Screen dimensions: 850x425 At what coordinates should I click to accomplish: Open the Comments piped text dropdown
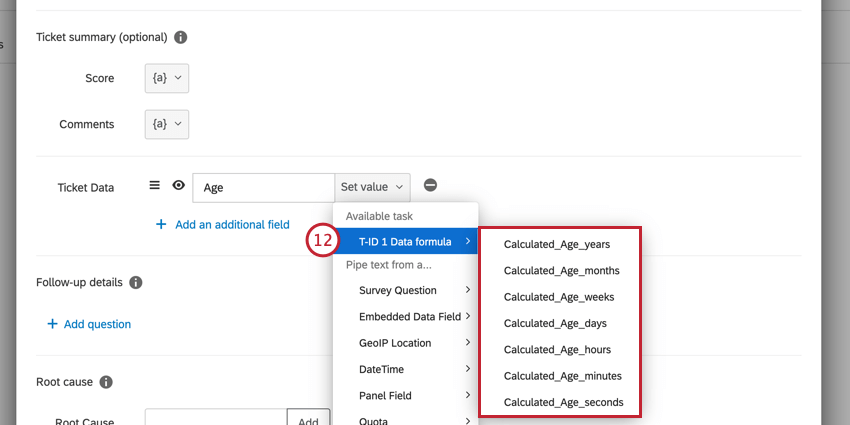(x=166, y=124)
